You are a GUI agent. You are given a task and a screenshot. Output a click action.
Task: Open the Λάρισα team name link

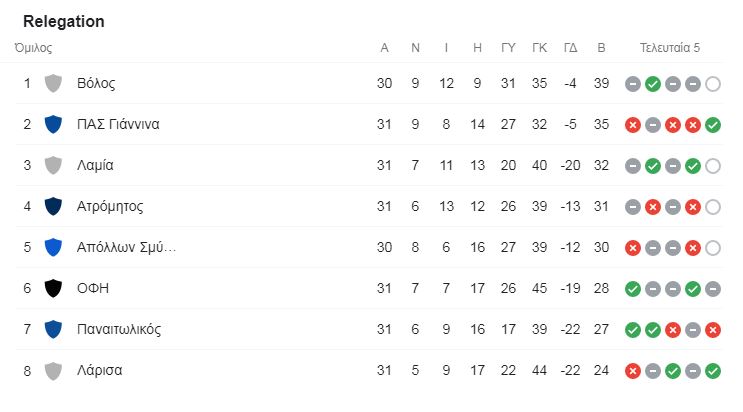100,370
